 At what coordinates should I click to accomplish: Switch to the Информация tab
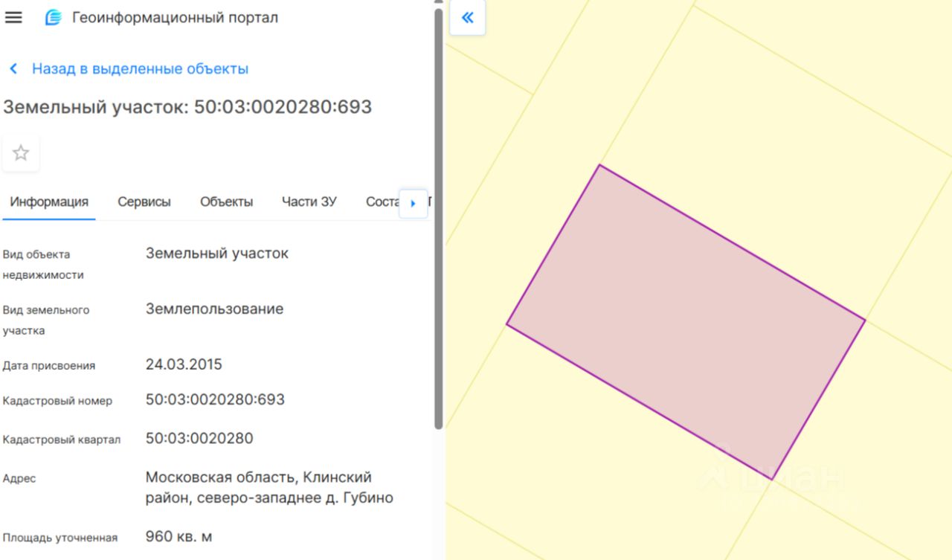click(49, 202)
